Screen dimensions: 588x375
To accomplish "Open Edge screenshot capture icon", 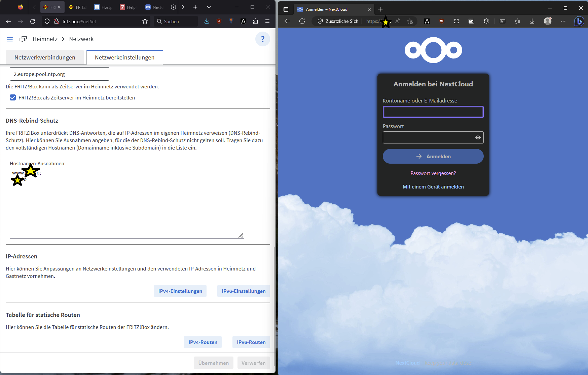I will pos(456,21).
